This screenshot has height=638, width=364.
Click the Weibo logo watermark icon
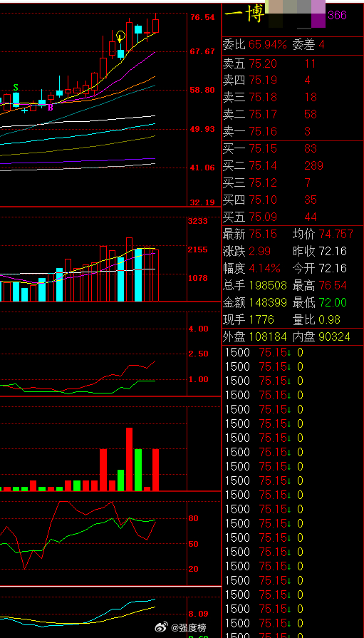[162, 627]
